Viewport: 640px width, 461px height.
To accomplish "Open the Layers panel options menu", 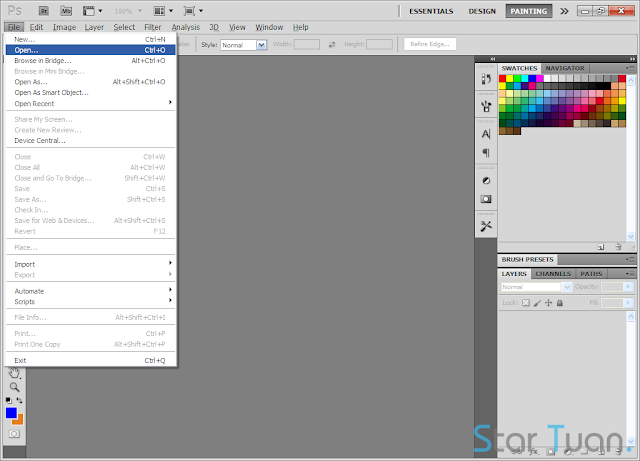I will [x=630, y=274].
